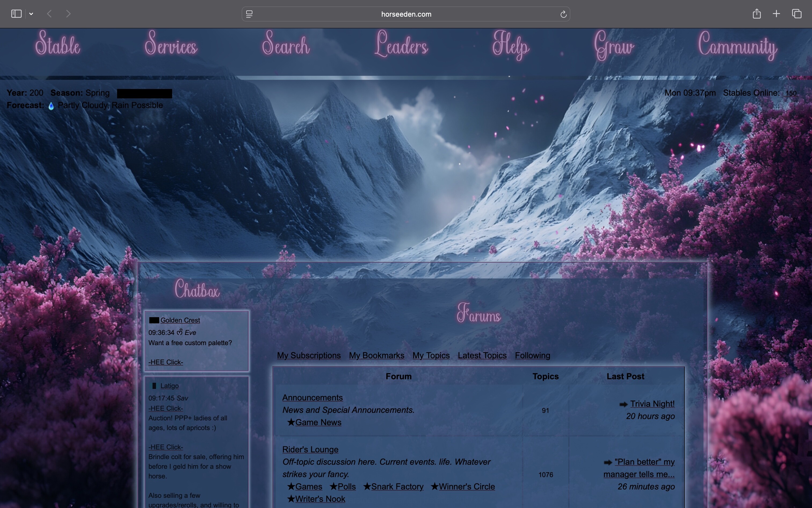The height and width of the screenshot is (508, 812).
Task: Open My Bookmarks
Action: tap(376, 355)
